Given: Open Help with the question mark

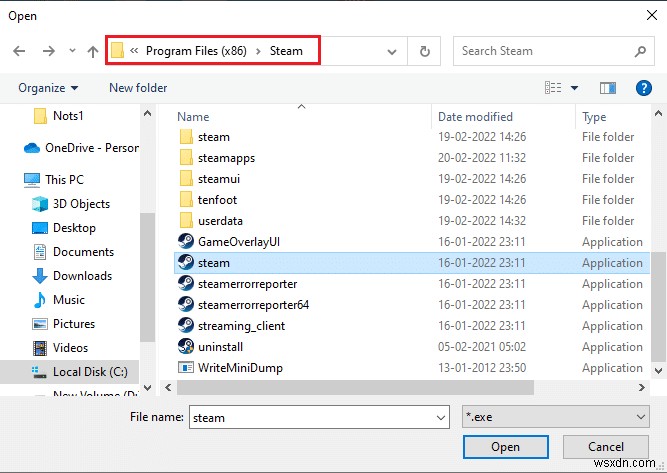Looking at the screenshot, I should [644, 88].
